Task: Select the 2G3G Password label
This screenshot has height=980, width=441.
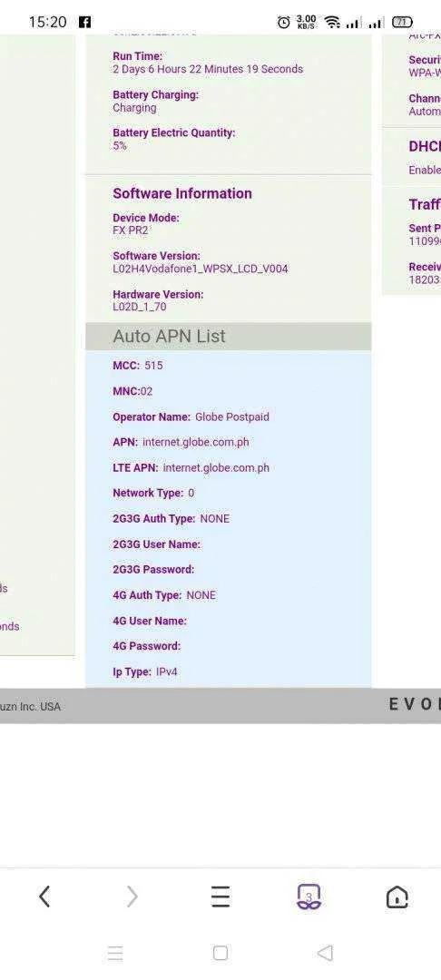Action: 153,569
